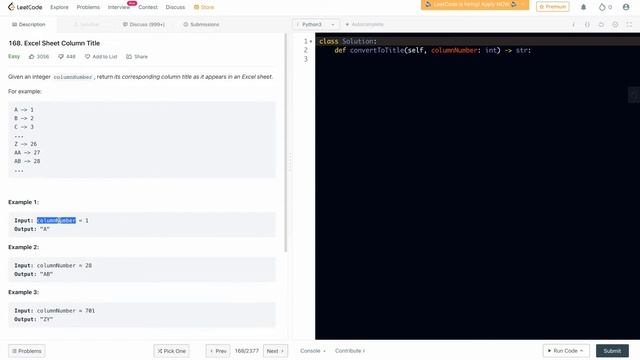This screenshot has height=360, width=640.
Task: Open the Store link
Action: [204, 7]
